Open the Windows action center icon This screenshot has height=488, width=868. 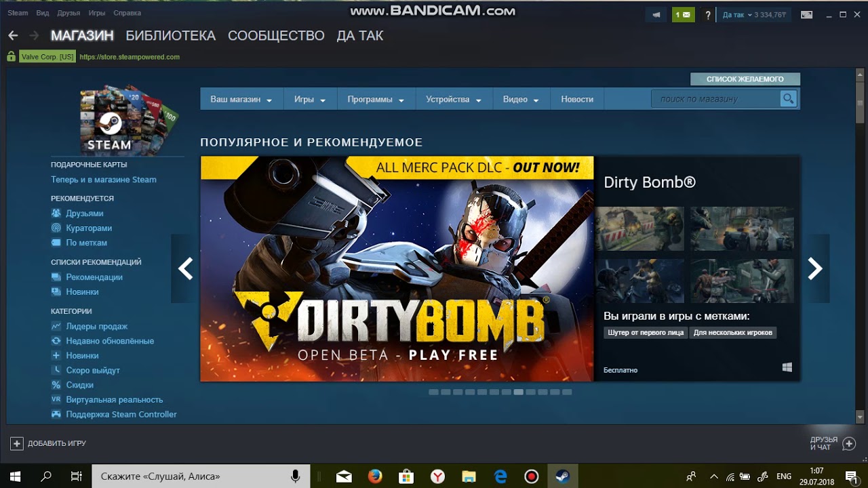(851, 477)
